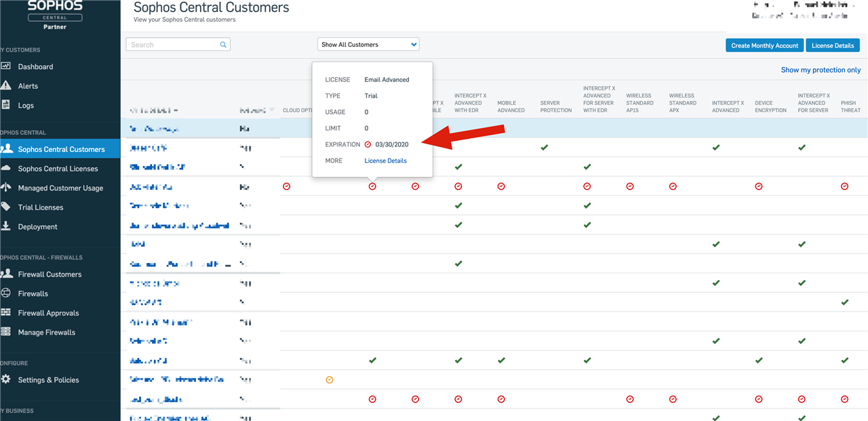Click the green checkmark under Mobile Advanced

coord(501,360)
